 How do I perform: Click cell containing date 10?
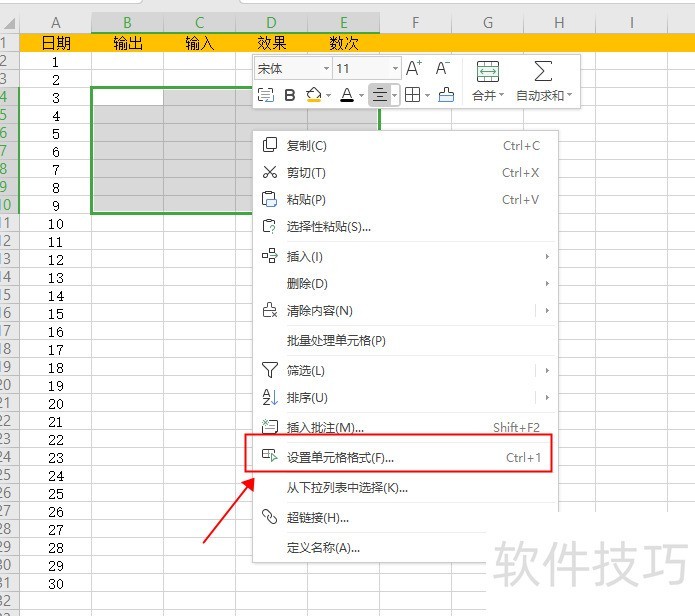[55, 224]
